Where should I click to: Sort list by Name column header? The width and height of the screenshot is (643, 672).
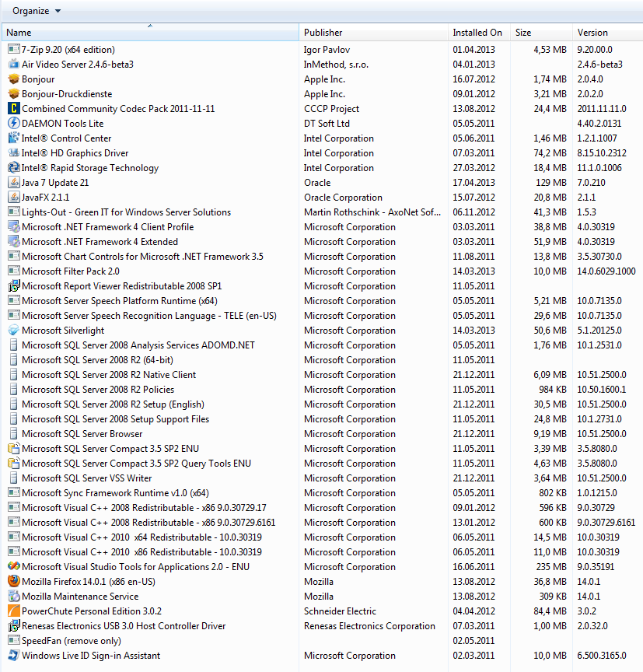click(150, 33)
